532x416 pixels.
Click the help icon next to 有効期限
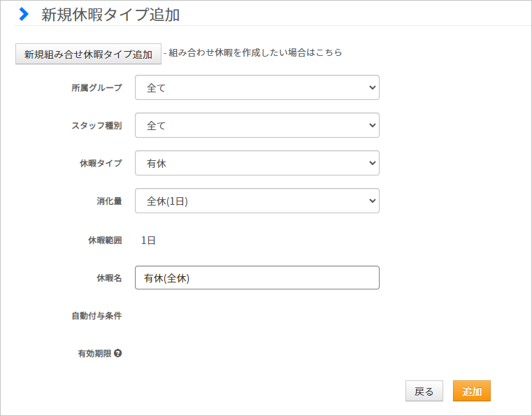pyautogui.click(x=117, y=353)
